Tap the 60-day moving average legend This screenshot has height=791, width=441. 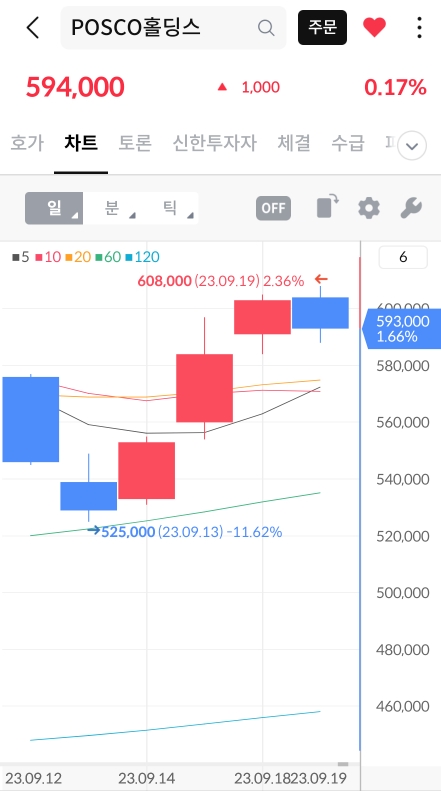pos(108,257)
